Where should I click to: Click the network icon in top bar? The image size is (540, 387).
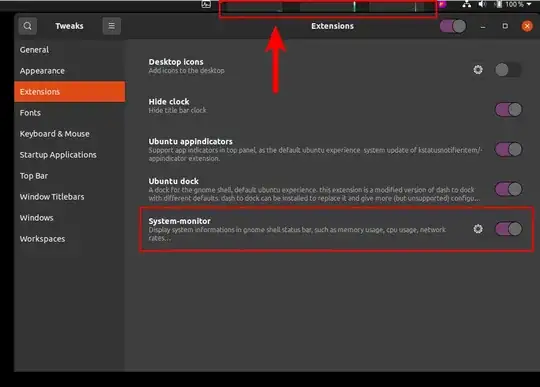(x=467, y=4)
